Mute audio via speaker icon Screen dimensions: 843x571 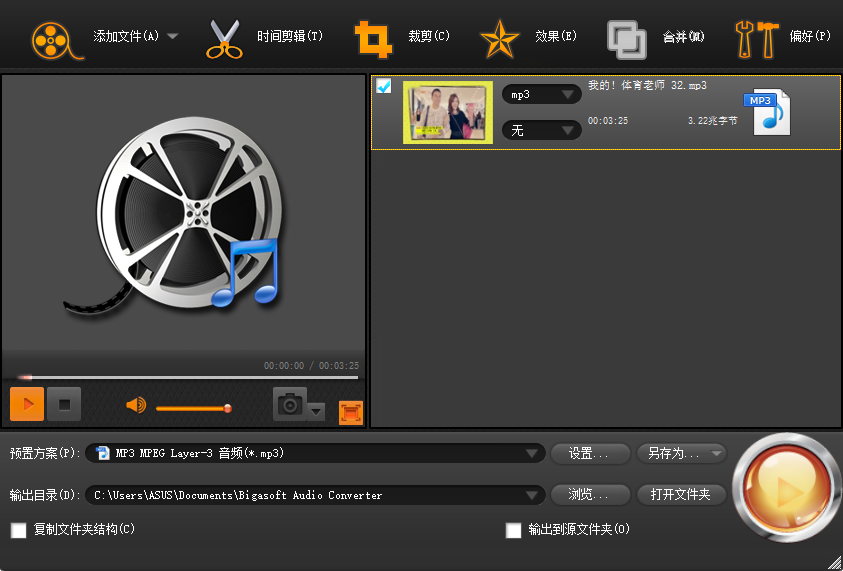(x=136, y=405)
